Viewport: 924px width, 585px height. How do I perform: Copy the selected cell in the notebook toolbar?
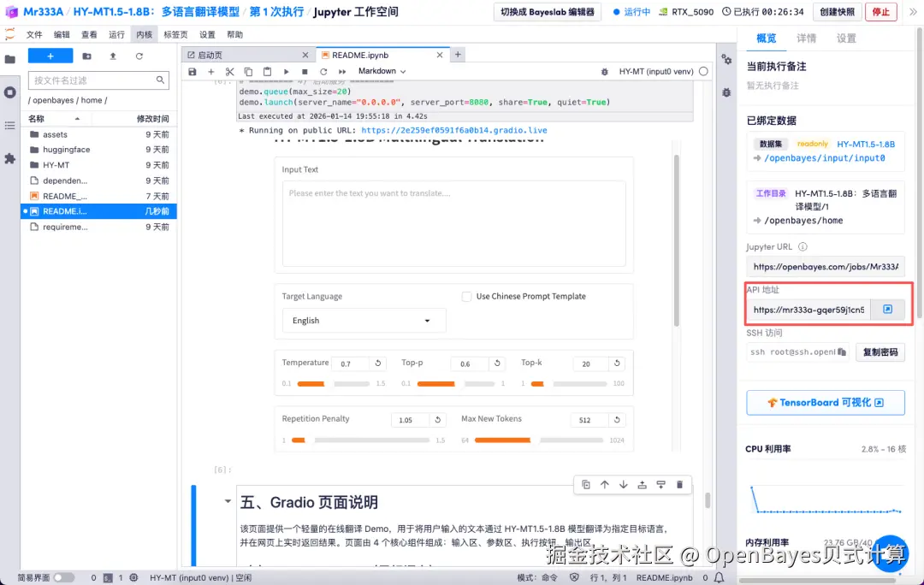(x=249, y=71)
